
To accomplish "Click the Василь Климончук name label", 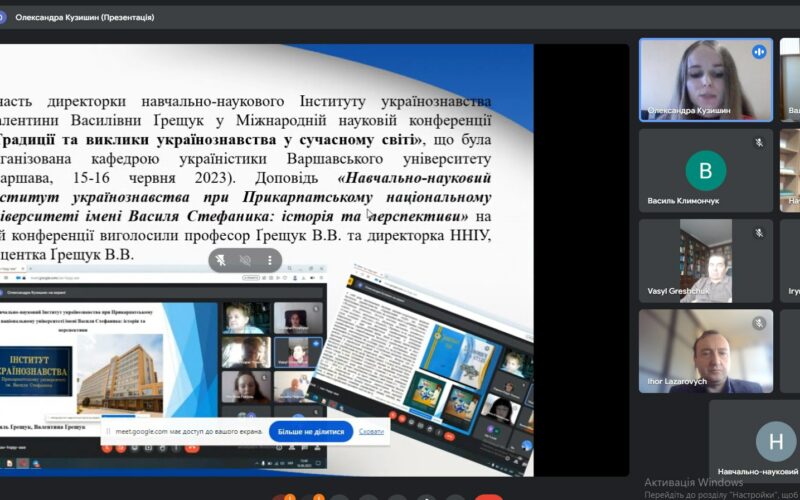I will pos(685,201).
